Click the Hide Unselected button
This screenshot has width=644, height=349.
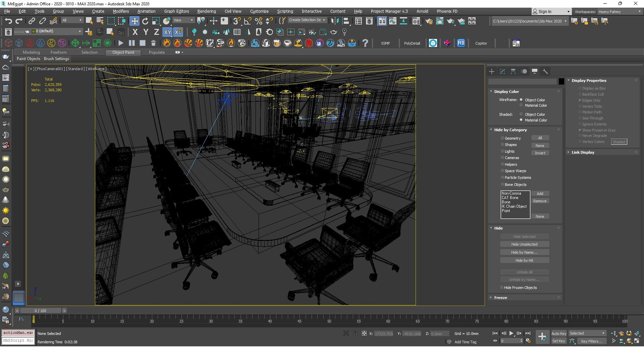coord(524,244)
